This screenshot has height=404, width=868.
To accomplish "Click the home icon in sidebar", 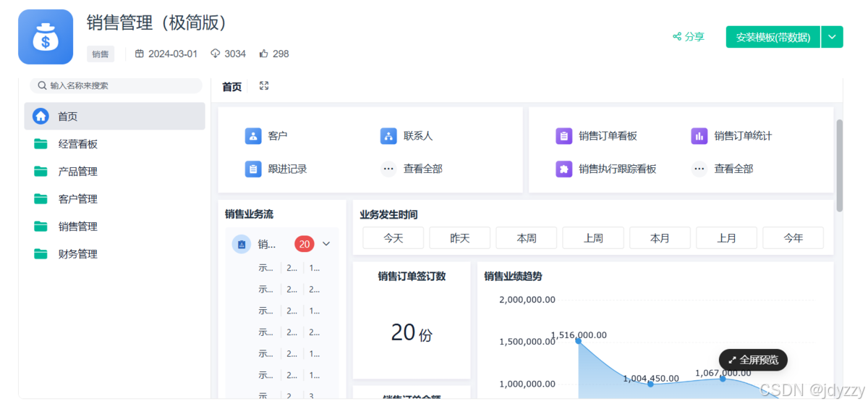I will pos(41,116).
